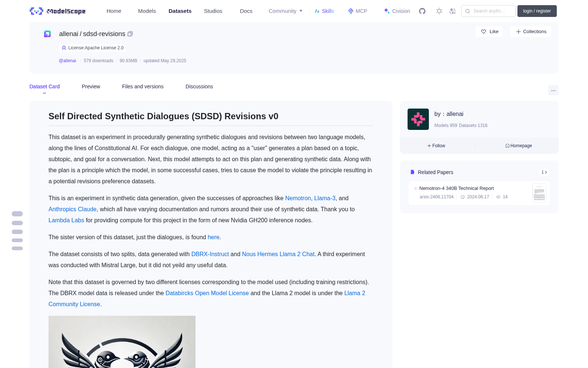The width and height of the screenshot is (588, 368).
Task: Like this dataset with the heart button
Action: (x=490, y=32)
